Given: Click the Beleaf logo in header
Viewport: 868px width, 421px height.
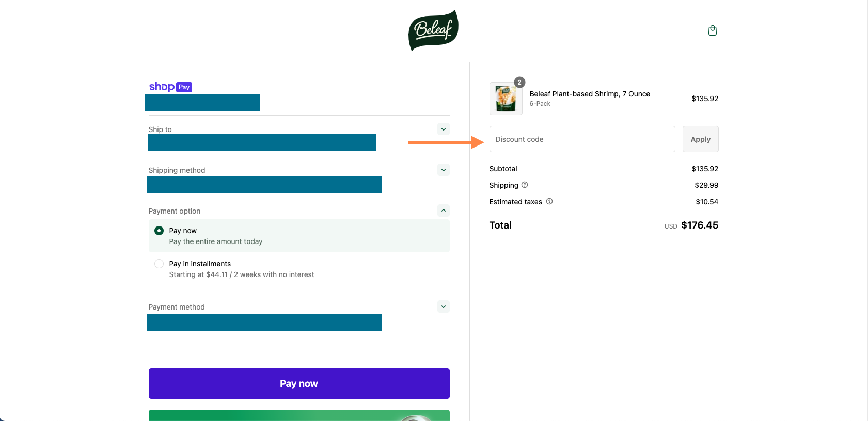Looking at the screenshot, I should click(x=433, y=30).
